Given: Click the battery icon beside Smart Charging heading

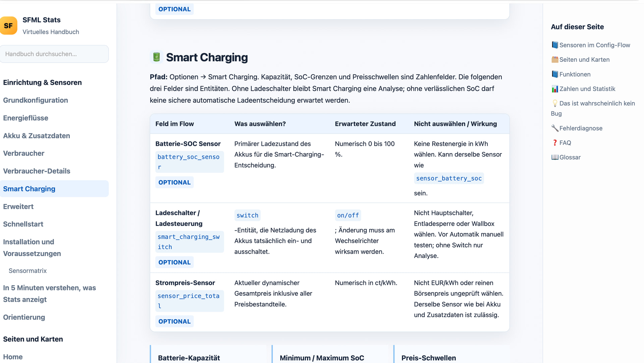Looking at the screenshot, I should pos(156,57).
